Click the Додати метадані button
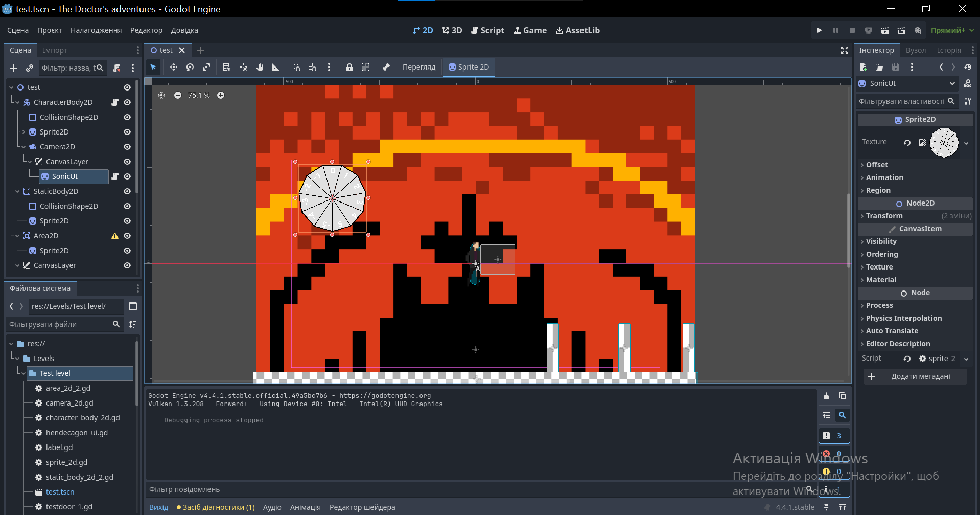Image resolution: width=980 pixels, height=515 pixels. click(915, 376)
